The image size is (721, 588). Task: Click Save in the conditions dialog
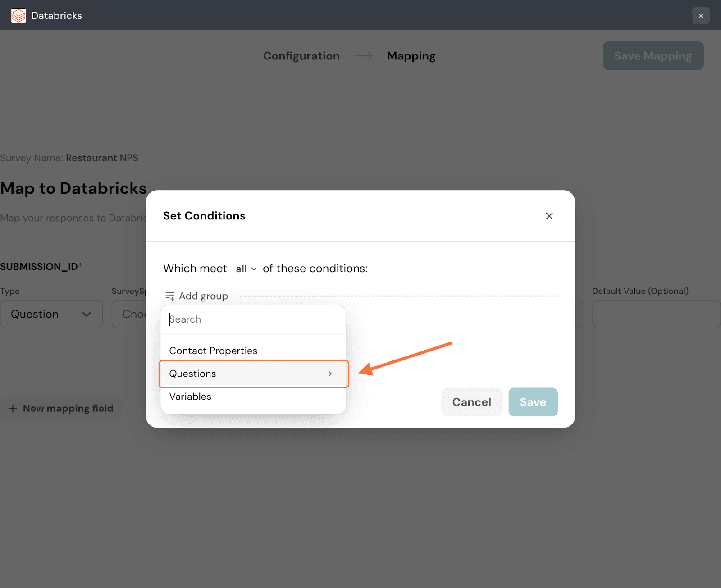[x=533, y=402]
